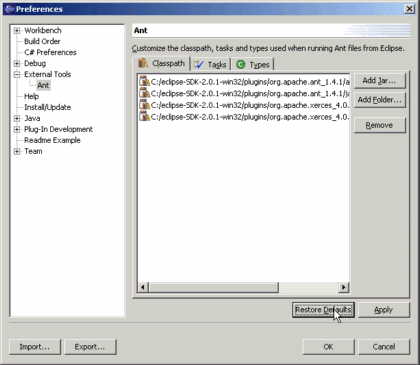The height and width of the screenshot is (365, 420).
Task: Click the Import... button
Action: [35, 347]
